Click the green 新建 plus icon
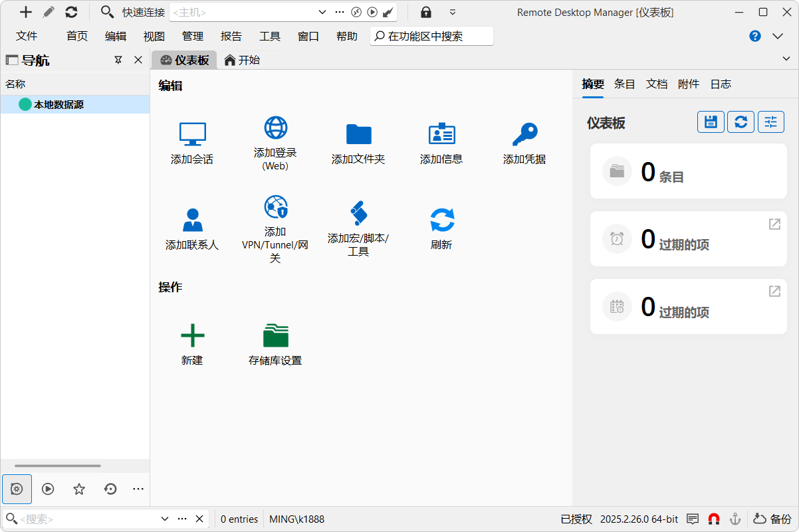The image size is (799, 532). 192,335
